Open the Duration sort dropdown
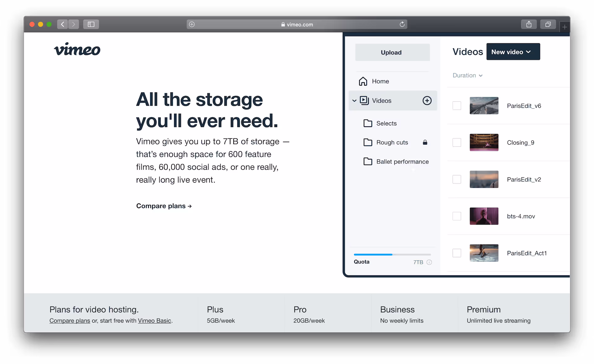This screenshot has height=364, width=594. click(467, 75)
